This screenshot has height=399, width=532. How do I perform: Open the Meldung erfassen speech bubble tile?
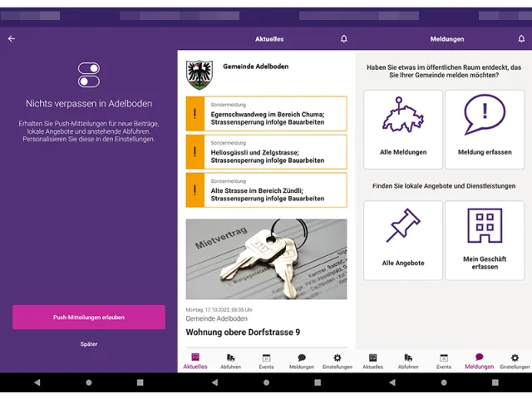tap(485, 130)
